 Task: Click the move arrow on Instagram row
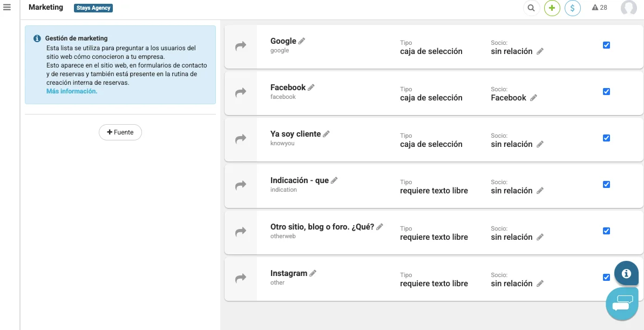[x=241, y=278]
